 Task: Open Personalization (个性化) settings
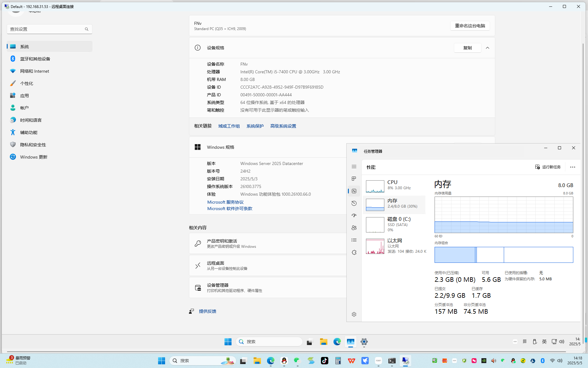click(x=50, y=83)
